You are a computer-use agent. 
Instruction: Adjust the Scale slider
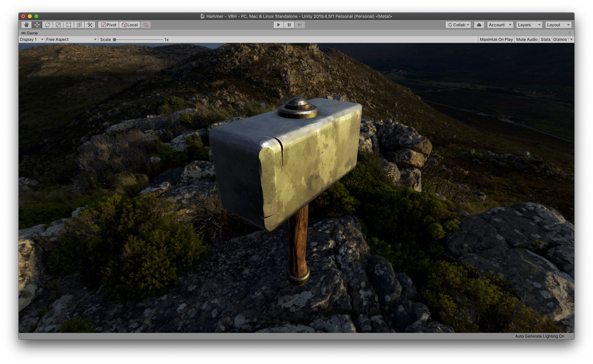pos(138,40)
